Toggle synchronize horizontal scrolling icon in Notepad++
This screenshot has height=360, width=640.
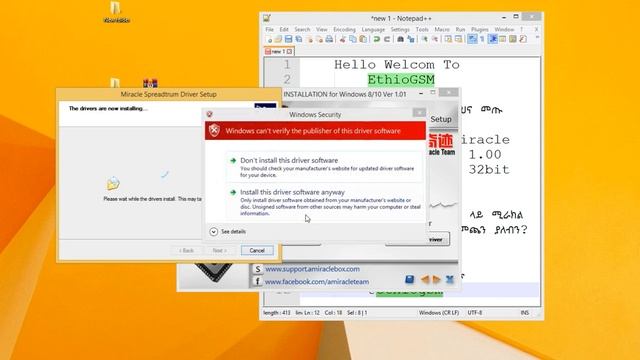point(458,39)
